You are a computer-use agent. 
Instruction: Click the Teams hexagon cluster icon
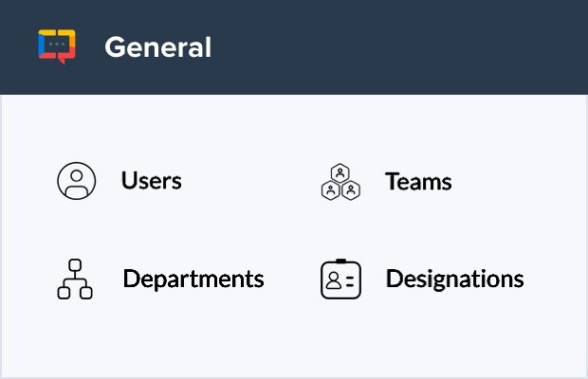click(340, 182)
